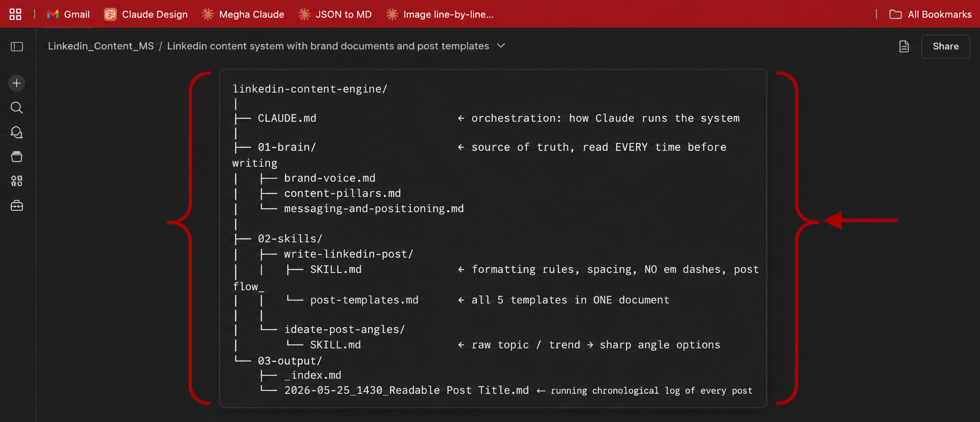Open the Image line-by-line bookmark
This screenshot has height=422, width=980.
(440, 14)
